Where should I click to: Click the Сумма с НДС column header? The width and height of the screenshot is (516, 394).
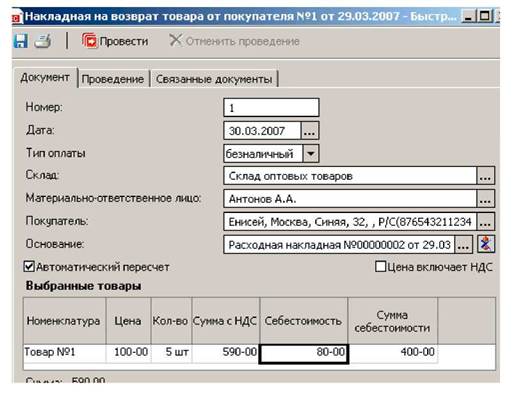[226, 321]
